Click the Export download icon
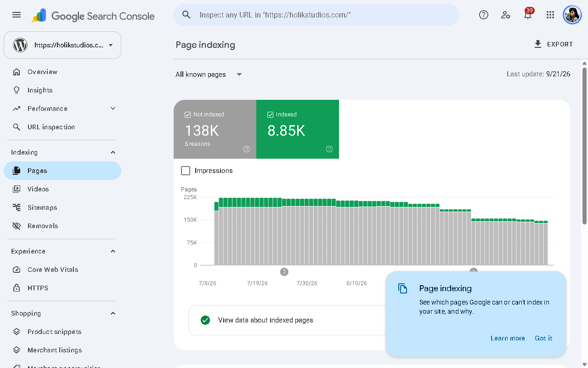The image size is (588, 368). tap(538, 44)
